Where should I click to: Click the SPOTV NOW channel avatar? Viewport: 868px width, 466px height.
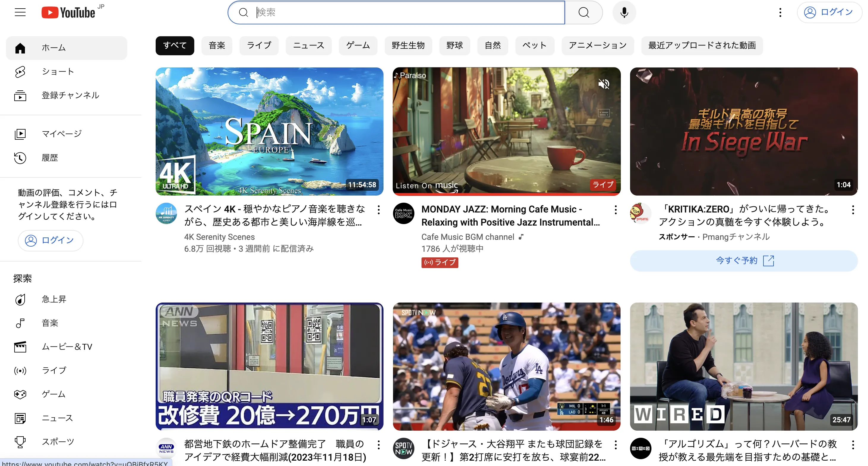click(404, 448)
